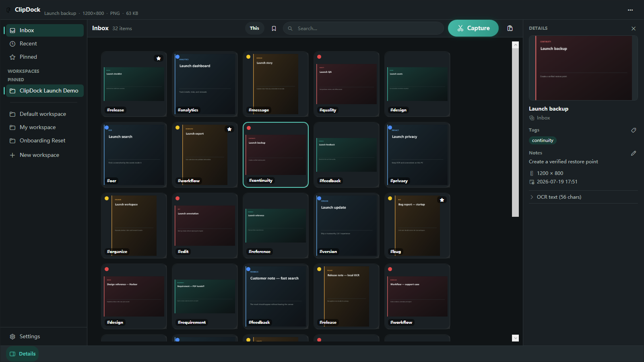Select the Design reference Harbor card

click(134, 296)
